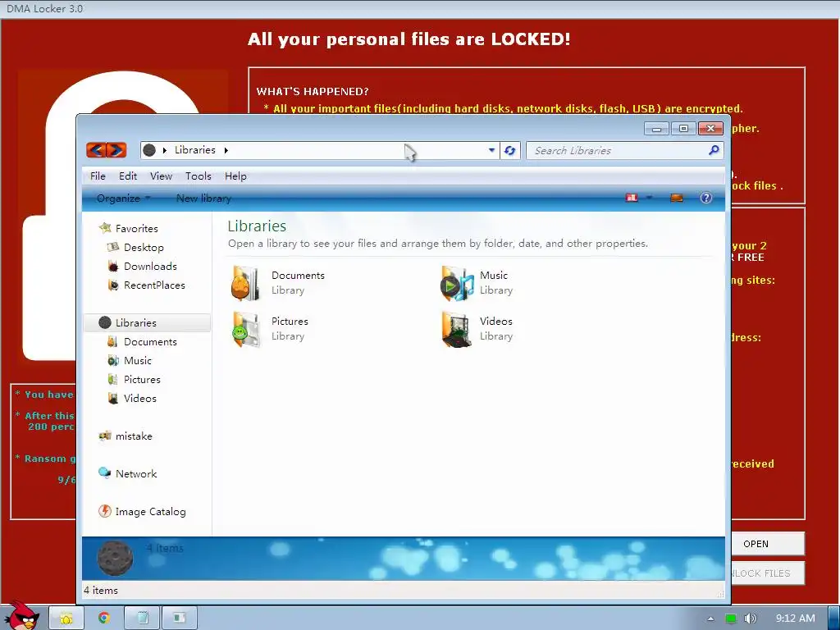Click the search magnifier icon
Viewport: 840px width, 630px height.
(x=714, y=151)
